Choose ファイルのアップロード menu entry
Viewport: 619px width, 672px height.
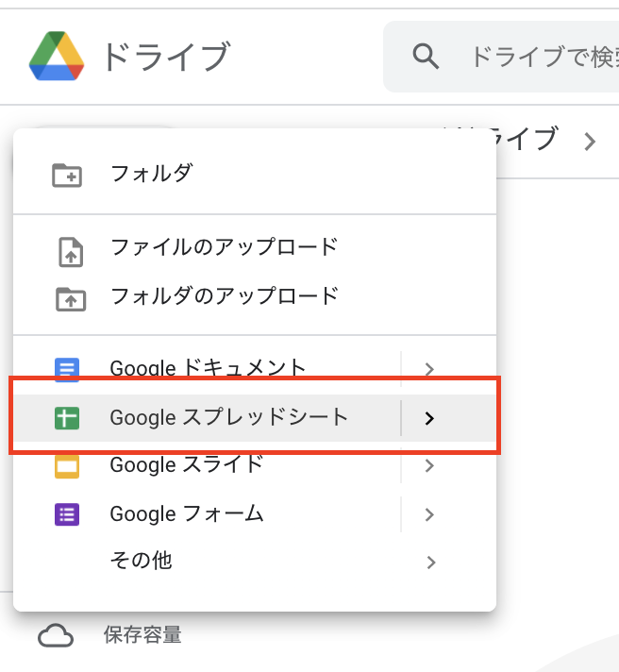tap(255, 247)
